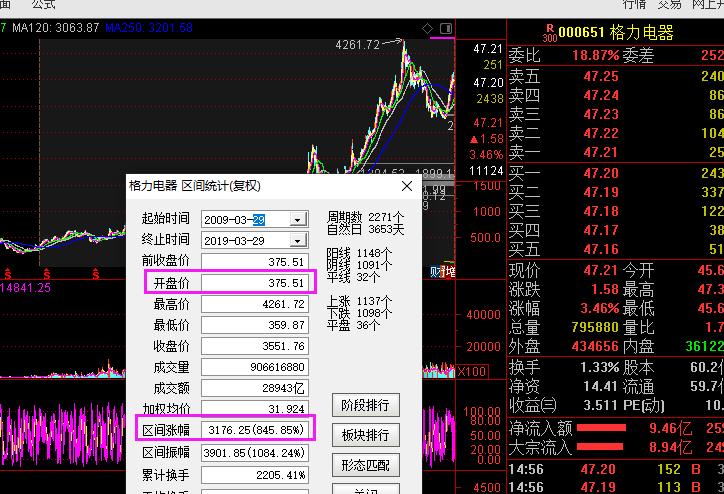
Task: Open the 公式 menu at top
Action: pyautogui.click(x=43, y=5)
